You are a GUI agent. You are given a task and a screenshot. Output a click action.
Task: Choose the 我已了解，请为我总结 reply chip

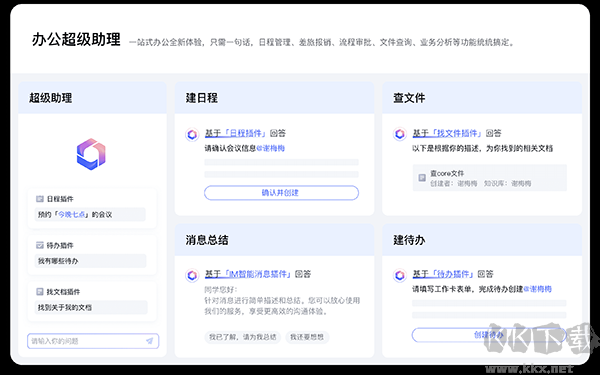(243, 337)
